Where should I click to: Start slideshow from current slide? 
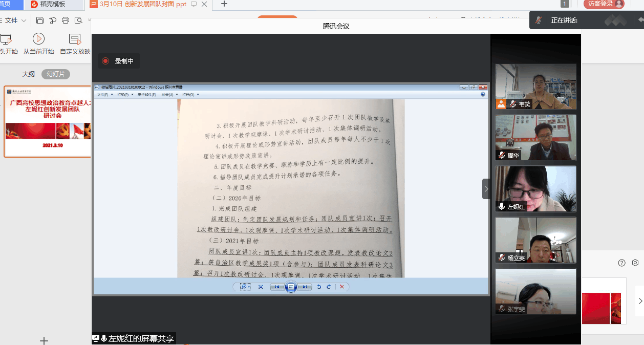[x=38, y=44]
